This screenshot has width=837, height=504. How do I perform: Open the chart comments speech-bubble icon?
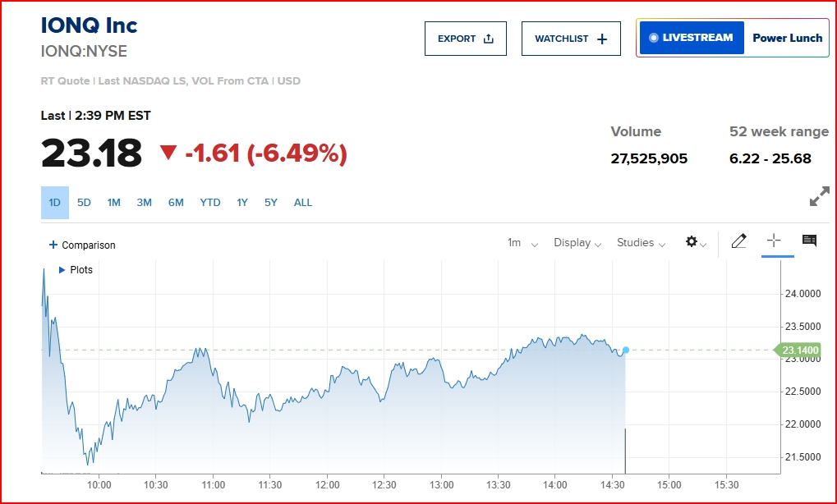809,241
